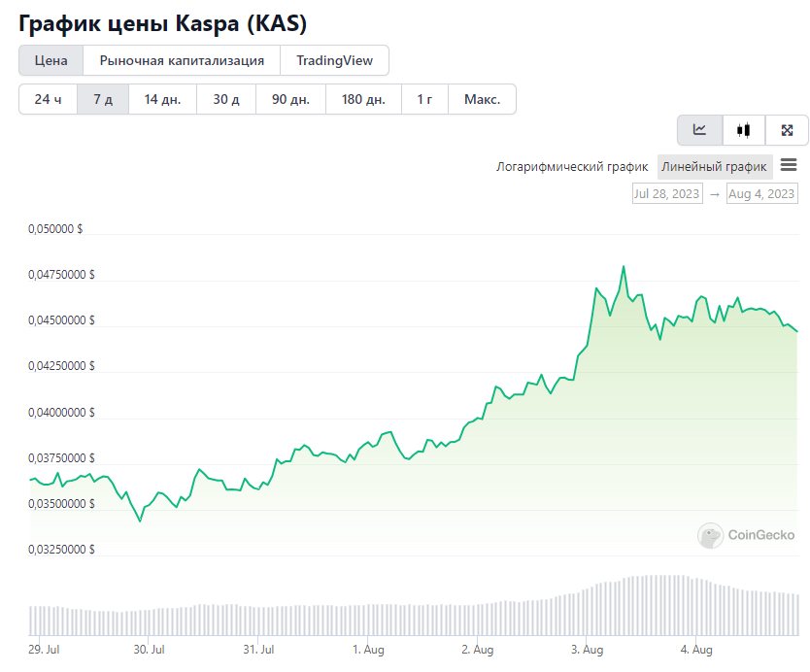
Task: Click the График цены Kaspa (KAS) heading
Action: (163, 23)
